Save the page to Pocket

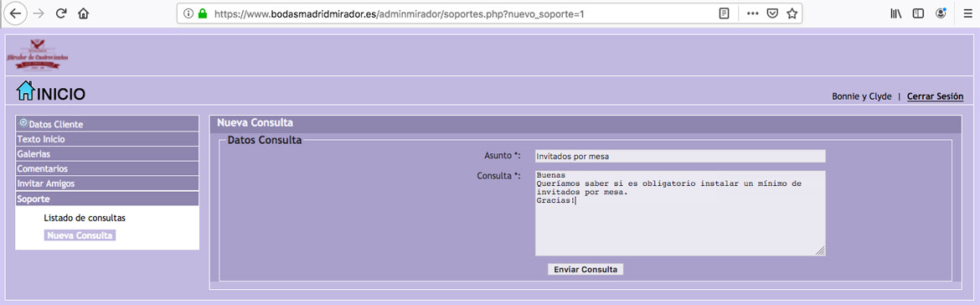pyautogui.click(x=772, y=13)
